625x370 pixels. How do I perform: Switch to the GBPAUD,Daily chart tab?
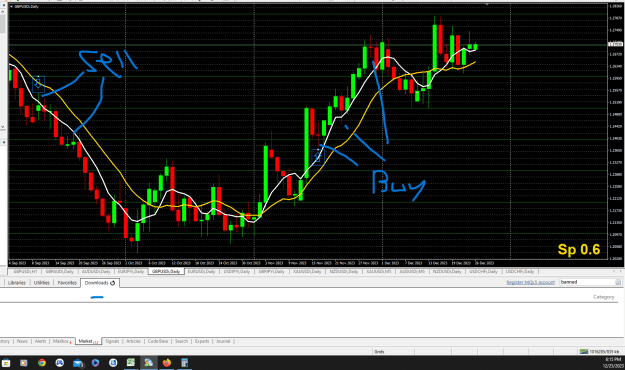[59, 272]
